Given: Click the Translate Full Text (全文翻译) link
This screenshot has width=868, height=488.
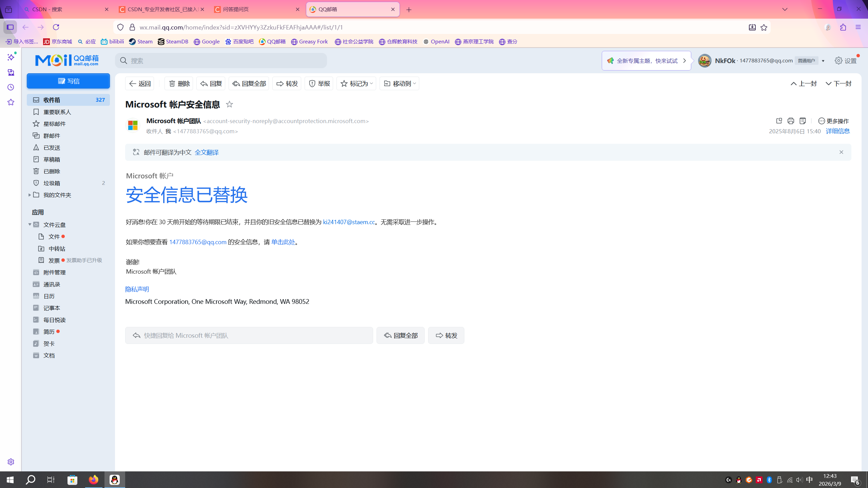Looking at the screenshot, I should 207,152.
